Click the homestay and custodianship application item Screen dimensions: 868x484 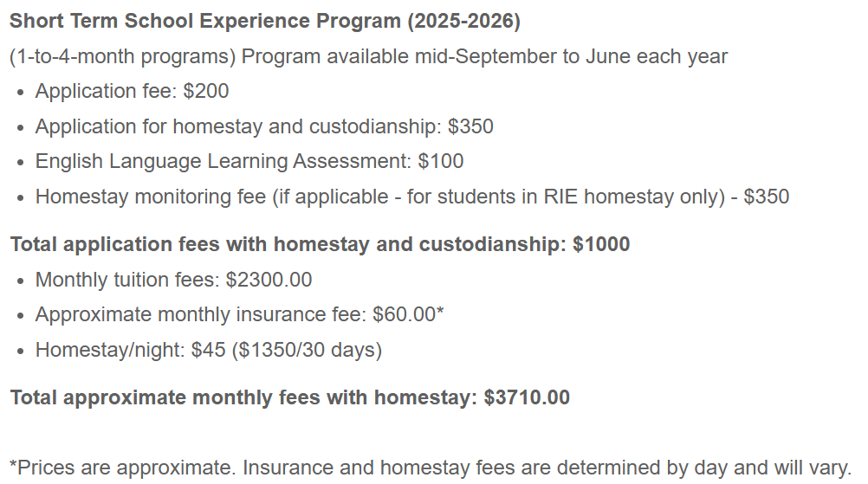coord(264,126)
